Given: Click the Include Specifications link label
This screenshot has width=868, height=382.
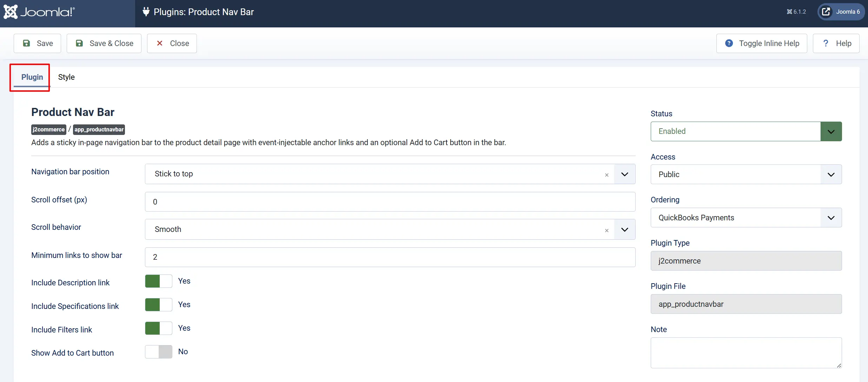Looking at the screenshot, I should tap(75, 306).
